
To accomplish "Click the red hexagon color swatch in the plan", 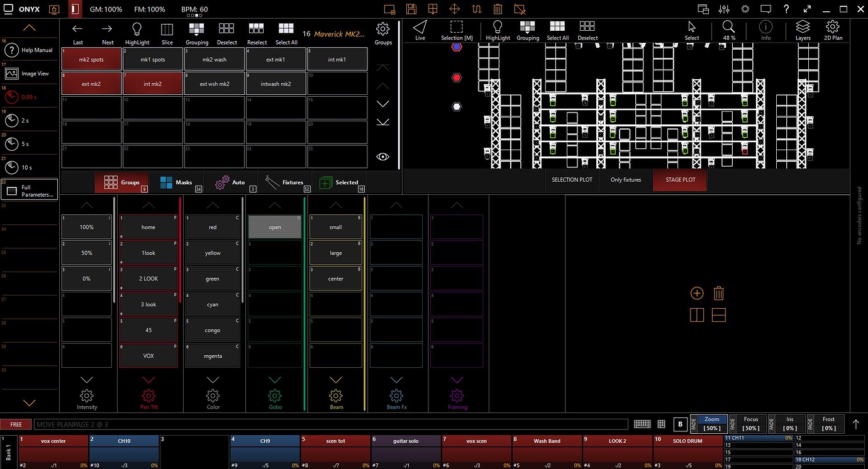I will pyautogui.click(x=457, y=77).
